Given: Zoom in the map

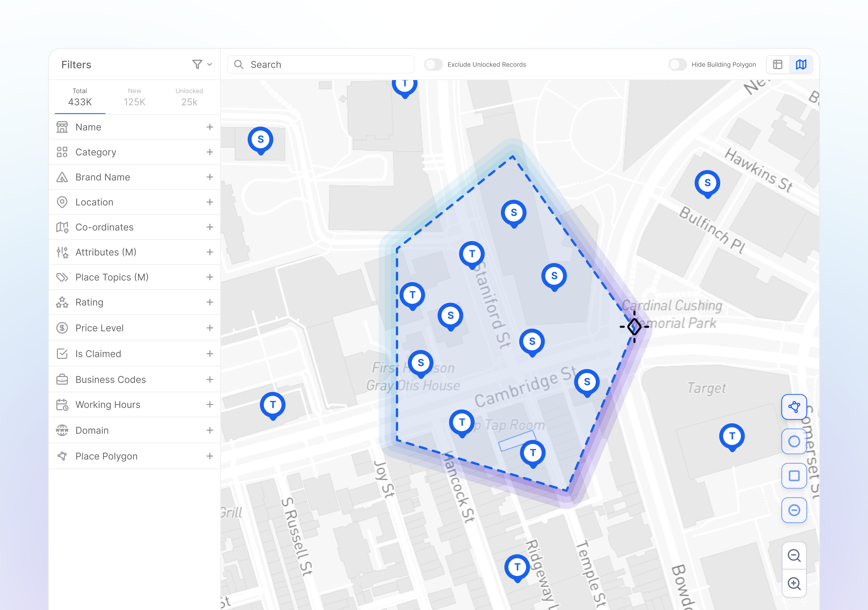Looking at the screenshot, I should [794, 584].
